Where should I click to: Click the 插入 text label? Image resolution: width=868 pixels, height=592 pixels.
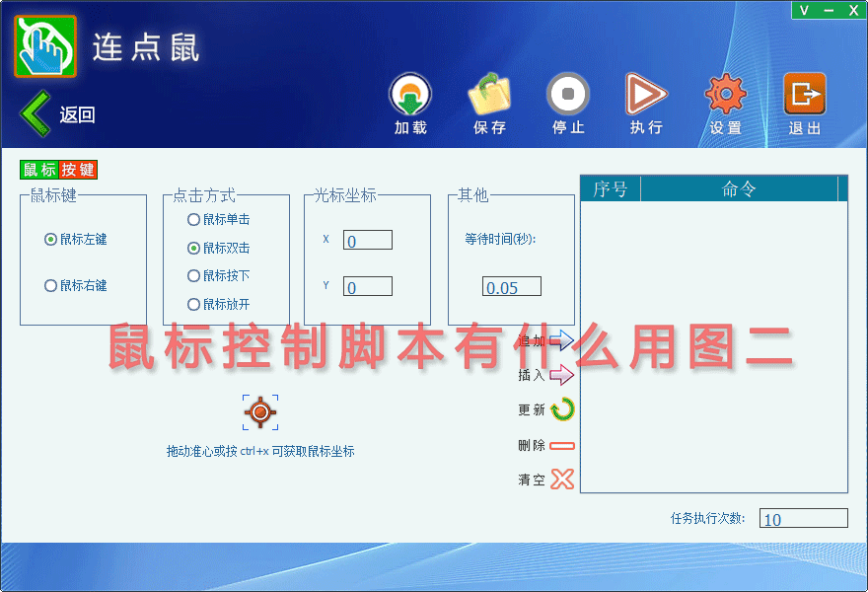(532, 375)
